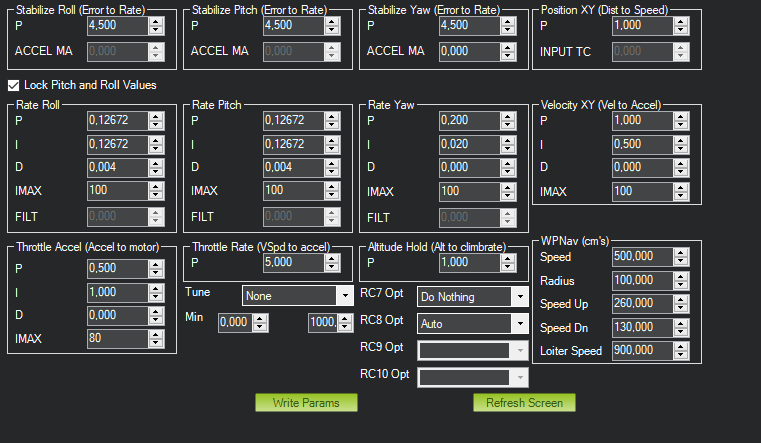
Task: Adjust Rate Yaw D stepper arrows
Action: pyautogui.click(x=508, y=167)
